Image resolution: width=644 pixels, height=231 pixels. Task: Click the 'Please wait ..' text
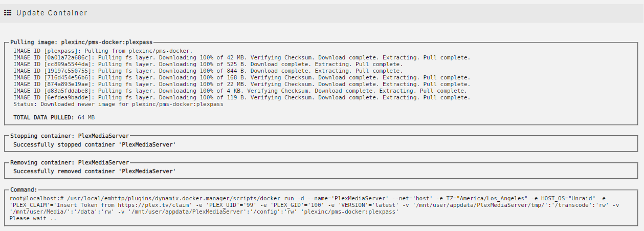33,218
